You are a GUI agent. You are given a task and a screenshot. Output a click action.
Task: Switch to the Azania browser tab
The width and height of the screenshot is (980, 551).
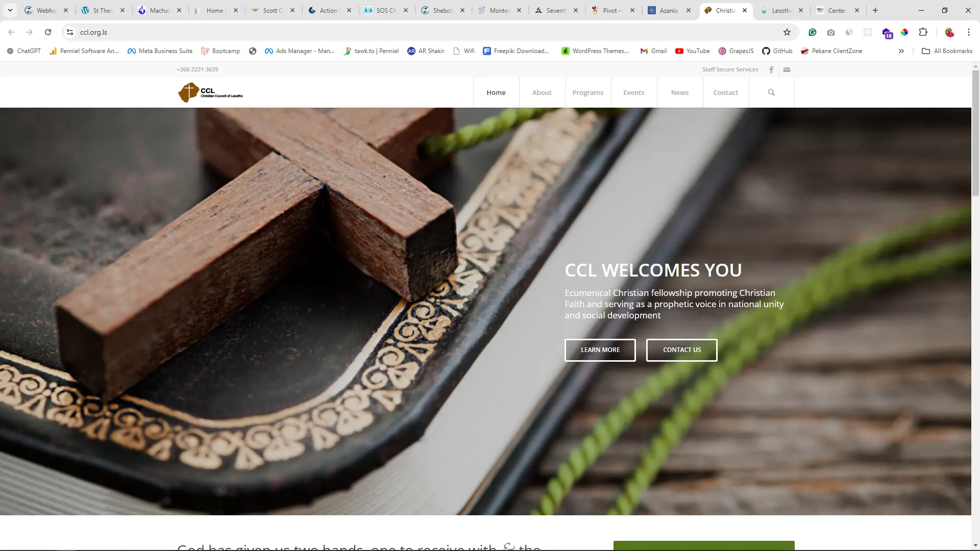[669, 10]
